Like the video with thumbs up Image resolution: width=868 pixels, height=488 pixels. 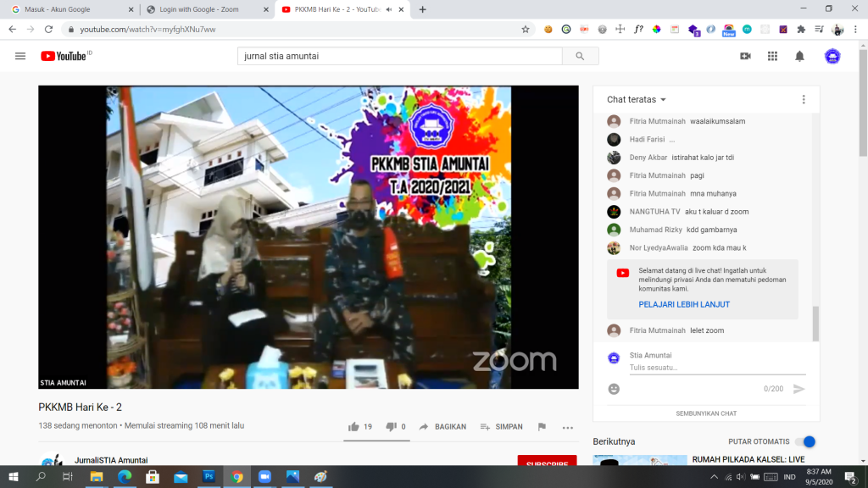click(353, 427)
